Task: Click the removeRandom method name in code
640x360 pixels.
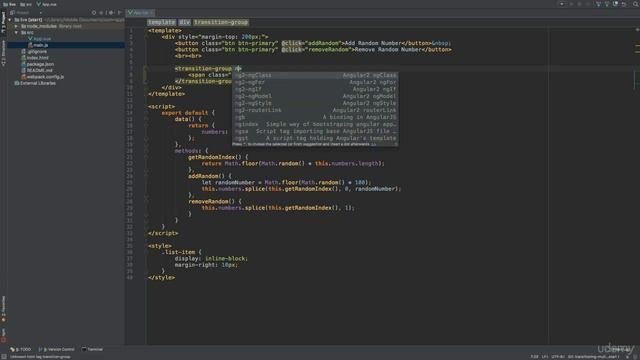Action: [x=208, y=201]
